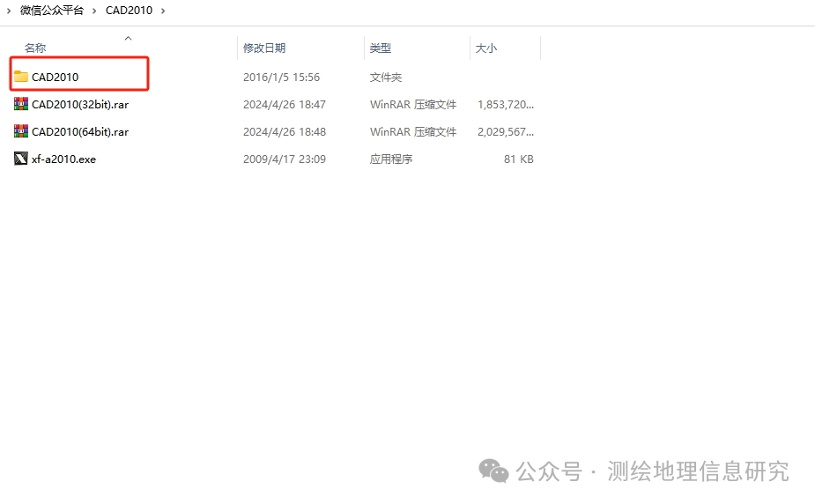Click the 应用程序 type cell

(x=391, y=159)
